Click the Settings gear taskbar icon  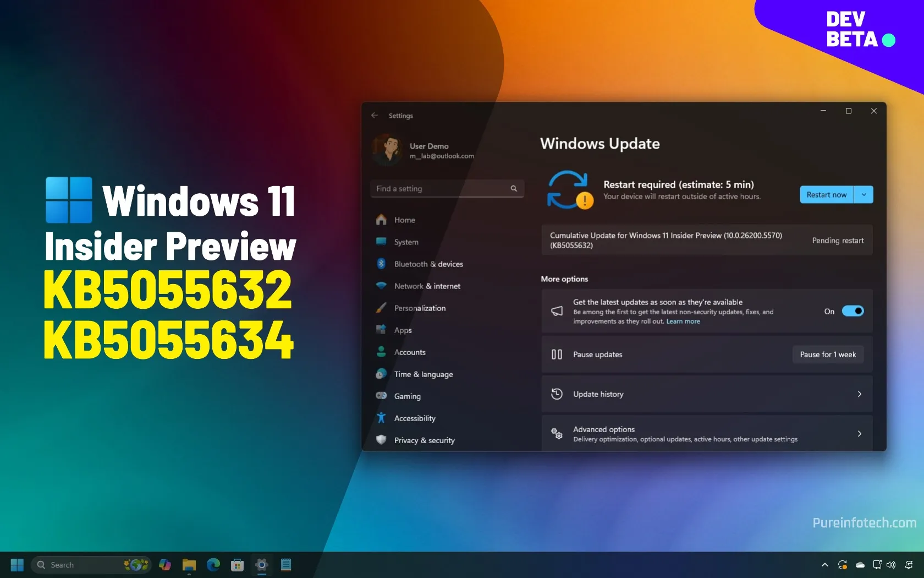(x=261, y=565)
